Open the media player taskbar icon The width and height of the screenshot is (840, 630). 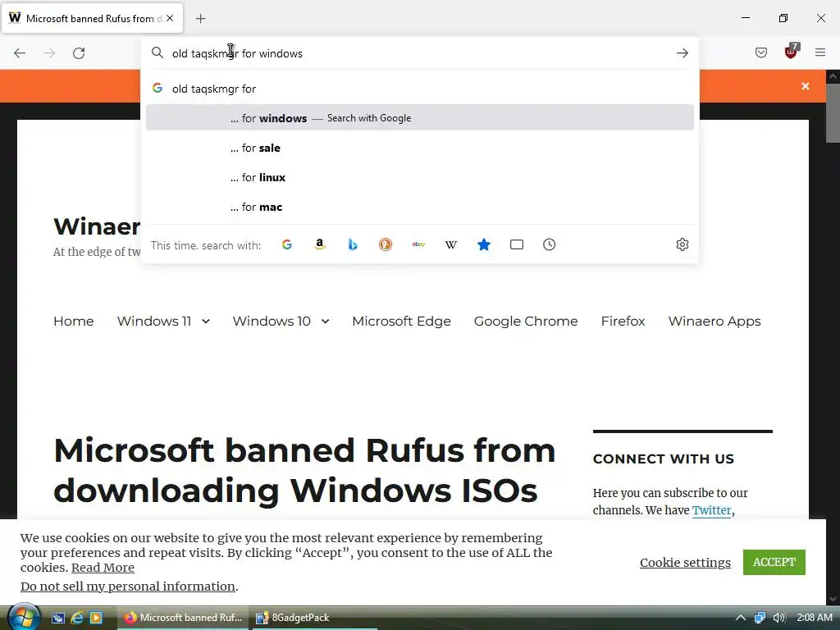(96, 618)
